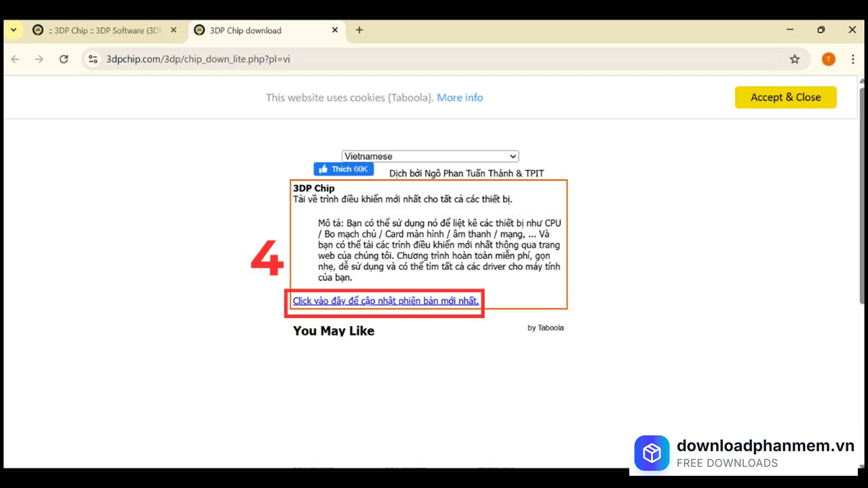Click the by Taboola attribution link

tap(545, 328)
